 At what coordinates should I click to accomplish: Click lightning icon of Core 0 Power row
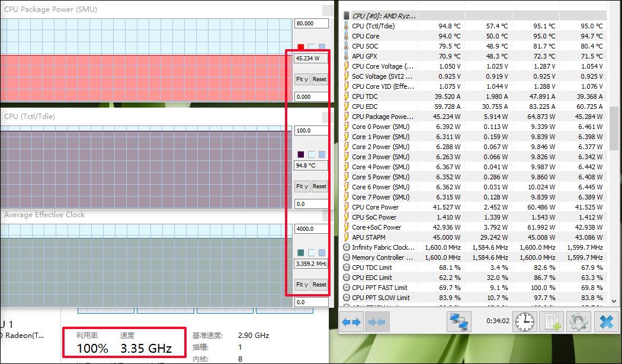pos(346,127)
